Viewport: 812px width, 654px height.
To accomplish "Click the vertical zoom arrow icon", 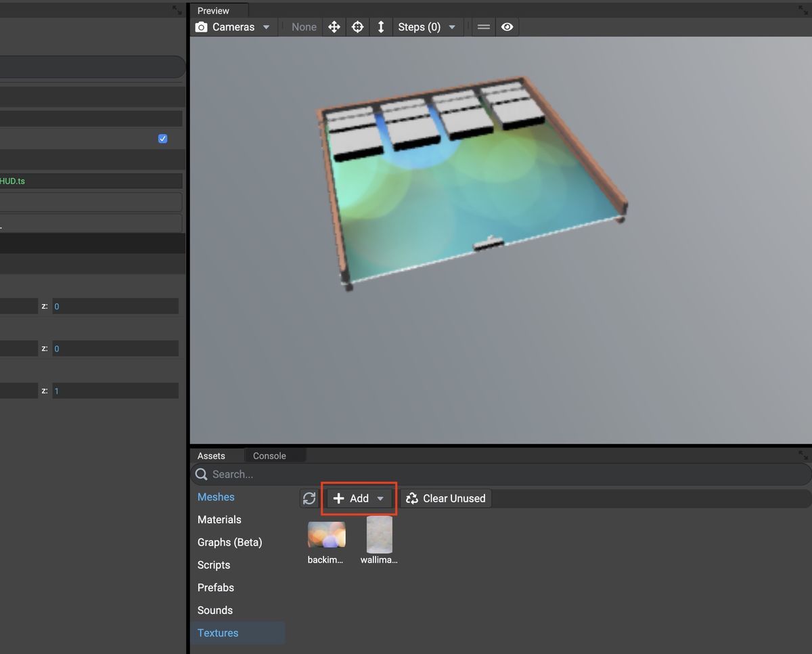I will coord(381,27).
